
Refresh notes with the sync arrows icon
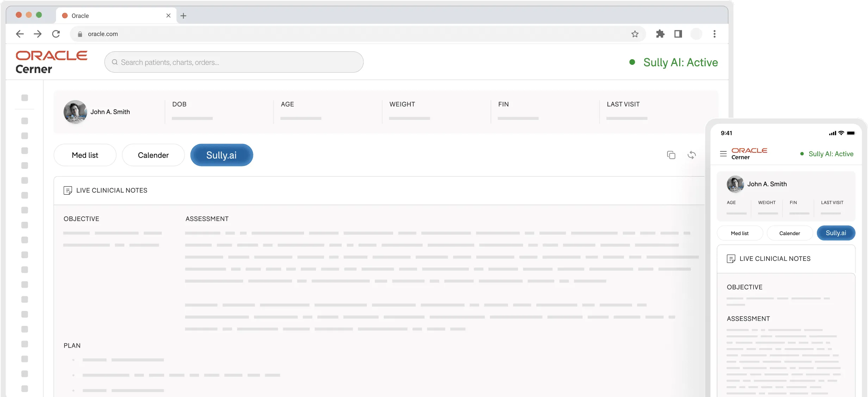pyautogui.click(x=692, y=155)
